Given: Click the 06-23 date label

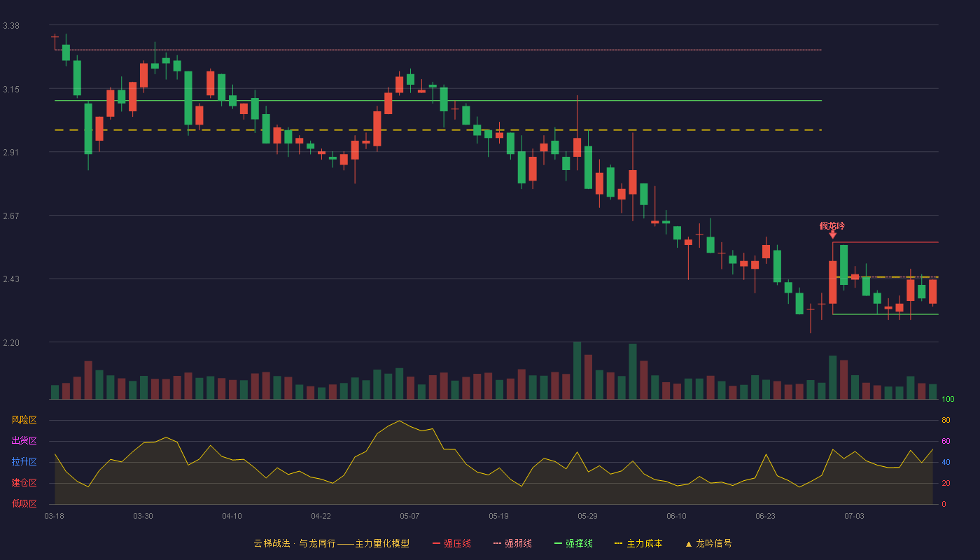Looking at the screenshot, I should coord(765,516).
